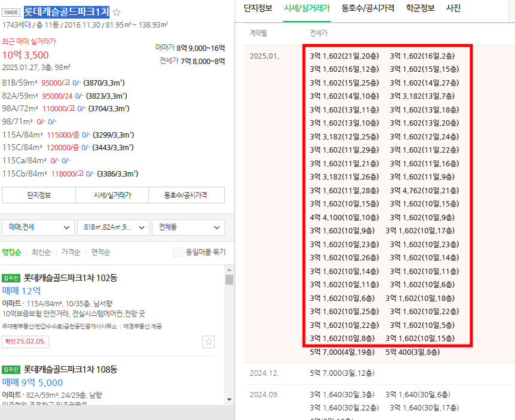Click the 5억 400(3일,8층) transaction entry

(x=413, y=352)
